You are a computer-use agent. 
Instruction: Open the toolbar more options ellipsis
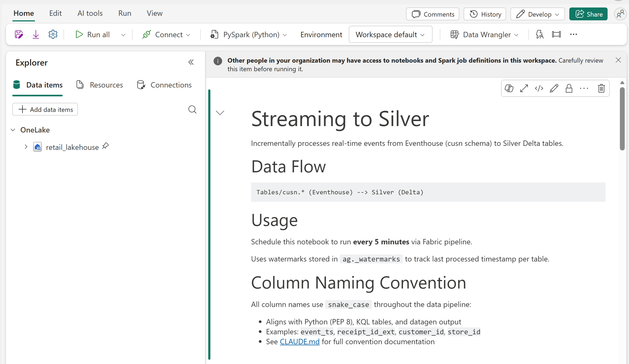(574, 35)
